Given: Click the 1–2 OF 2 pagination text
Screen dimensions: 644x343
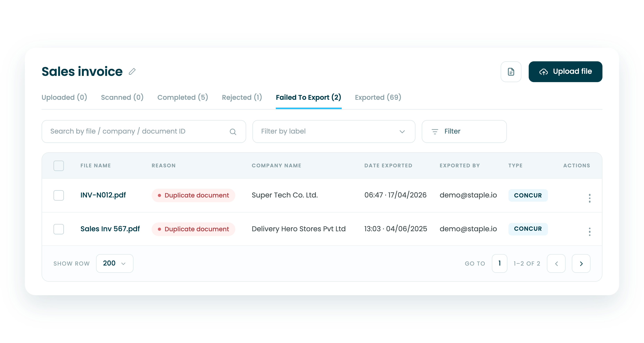Looking at the screenshot, I should [527, 263].
